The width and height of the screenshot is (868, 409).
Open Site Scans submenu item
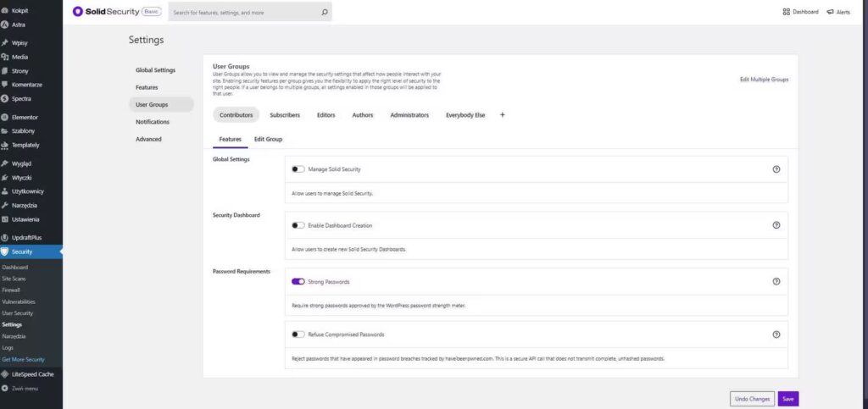(x=14, y=279)
